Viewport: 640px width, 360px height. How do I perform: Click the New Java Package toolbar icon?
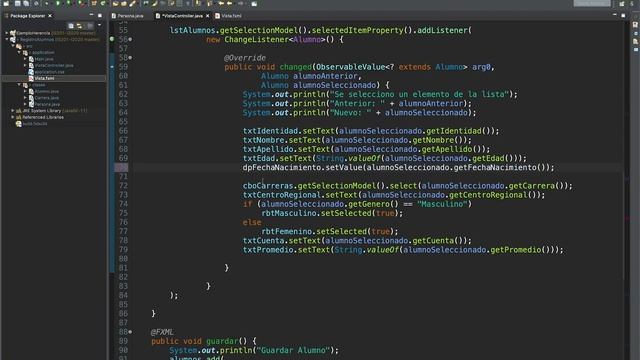(94, 4)
